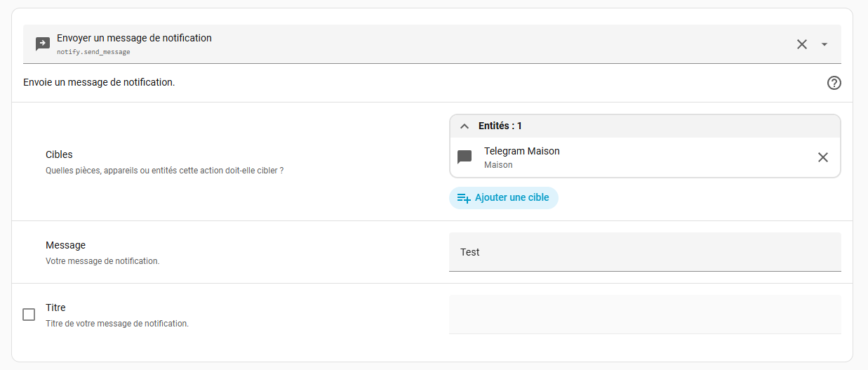This screenshot has height=370, width=868.
Task: Click the notification message action icon
Action: point(43,44)
